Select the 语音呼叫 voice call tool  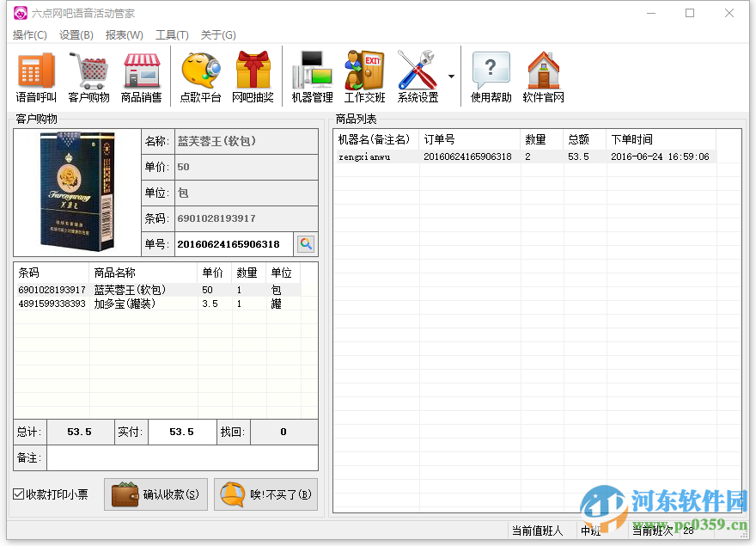[x=34, y=75]
